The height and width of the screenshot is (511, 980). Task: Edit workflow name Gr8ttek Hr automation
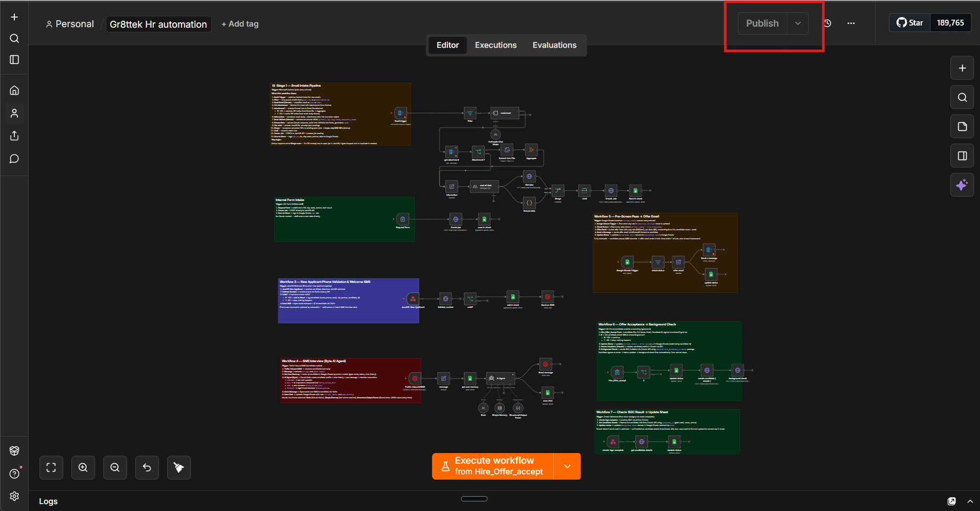tap(159, 24)
